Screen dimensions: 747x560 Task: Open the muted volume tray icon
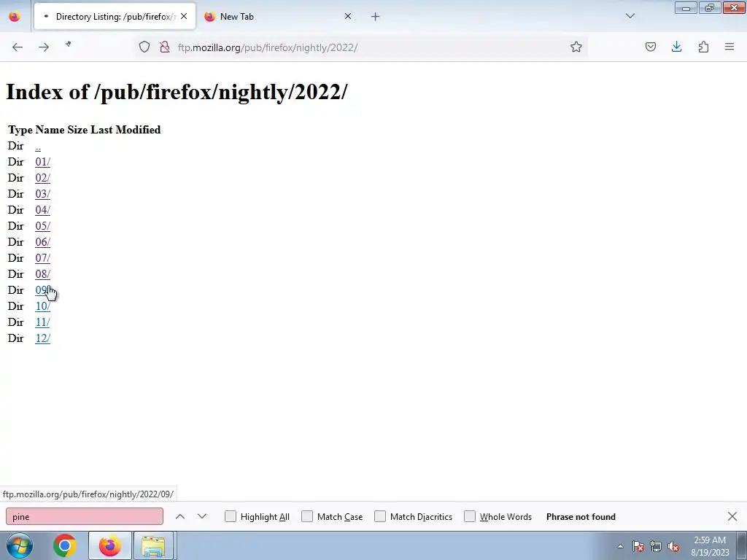click(x=673, y=546)
